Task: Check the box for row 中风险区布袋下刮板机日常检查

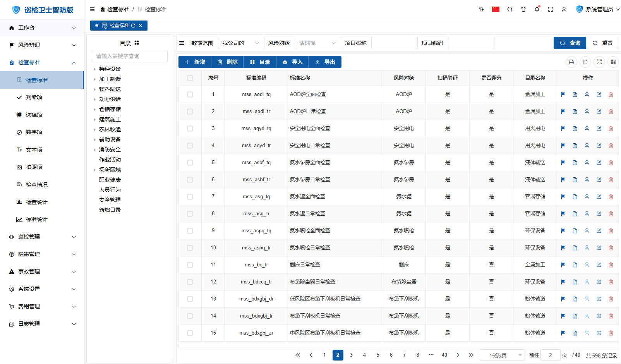Action: [x=190, y=333]
